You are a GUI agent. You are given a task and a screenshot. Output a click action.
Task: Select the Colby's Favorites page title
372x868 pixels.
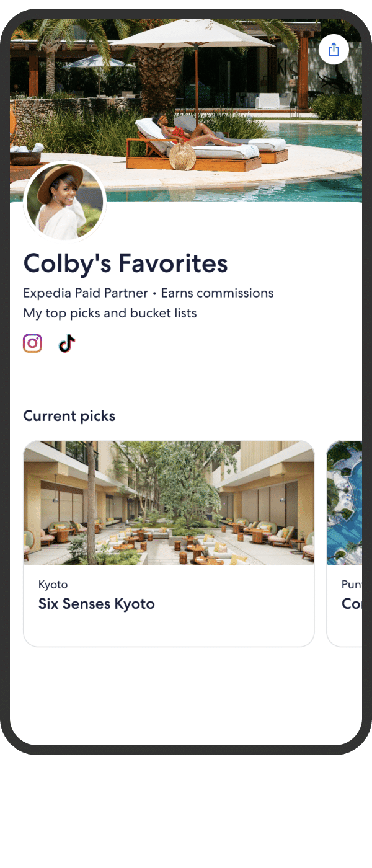pos(125,263)
